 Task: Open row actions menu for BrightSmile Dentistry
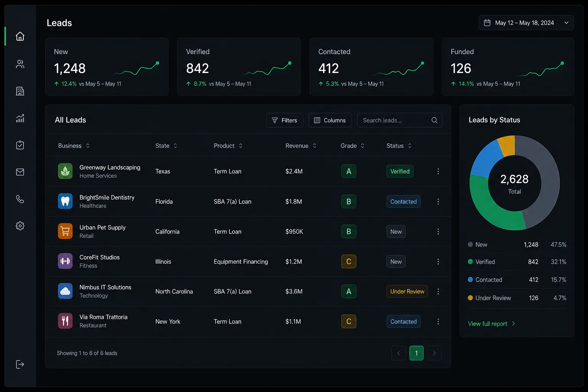tap(438, 201)
